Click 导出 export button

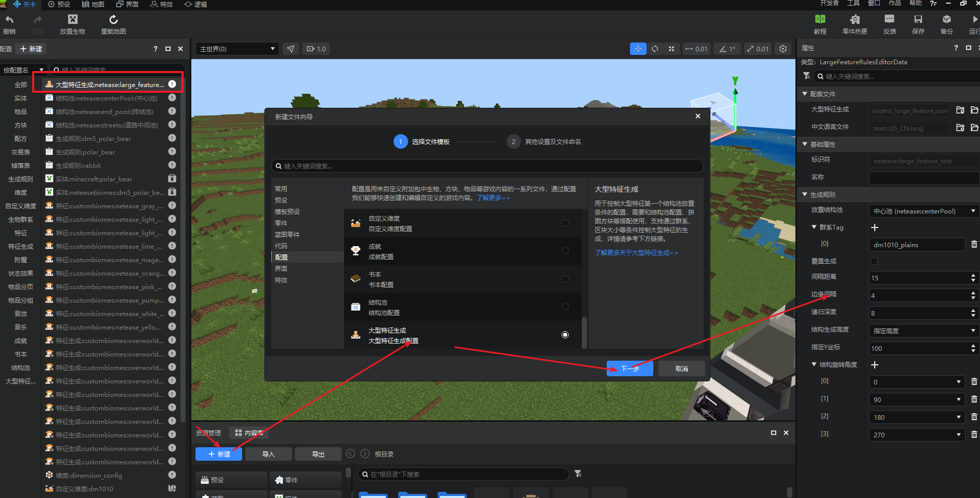(x=318, y=454)
